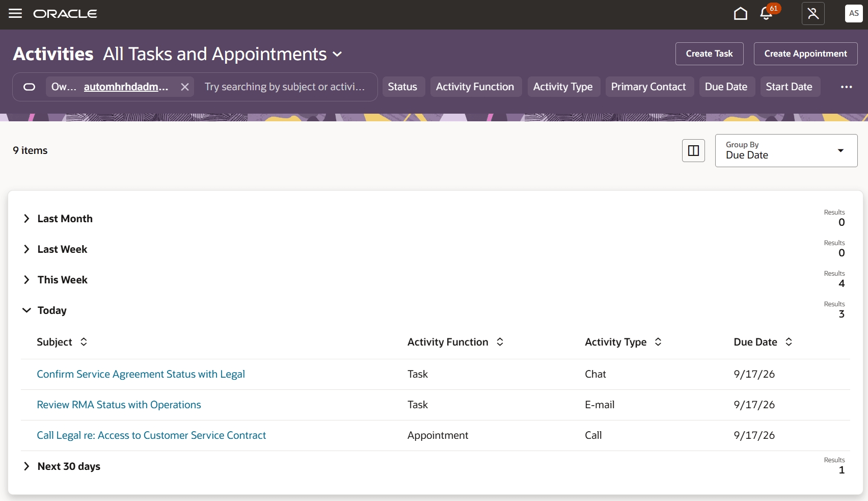The image size is (868, 501).
Task: Open the accessibility person icon button
Action: (x=813, y=14)
